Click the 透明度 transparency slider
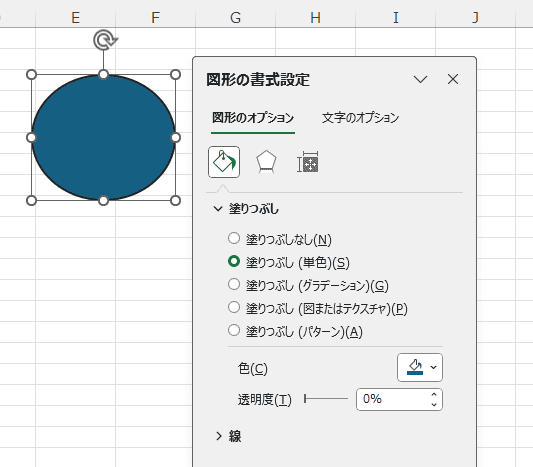Screen dimensions: 533x467 click(326, 399)
